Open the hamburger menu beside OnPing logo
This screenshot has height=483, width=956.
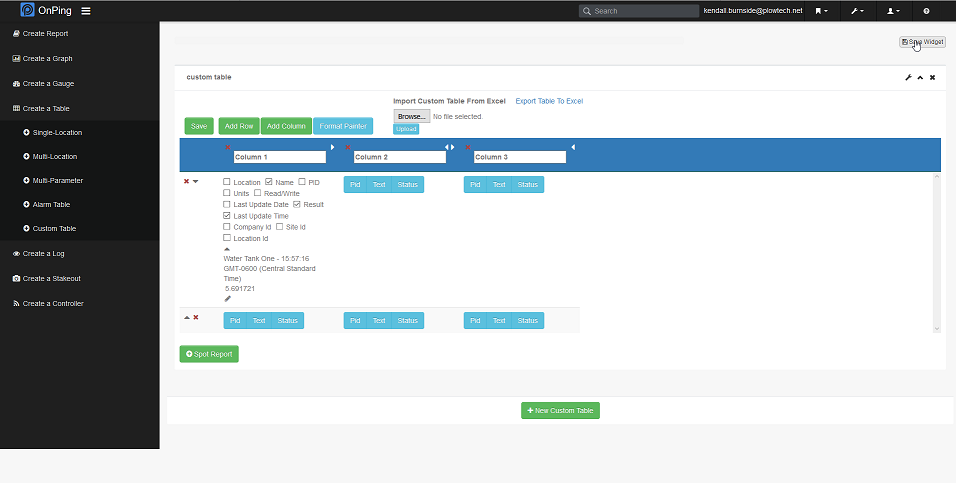(86, 11)
